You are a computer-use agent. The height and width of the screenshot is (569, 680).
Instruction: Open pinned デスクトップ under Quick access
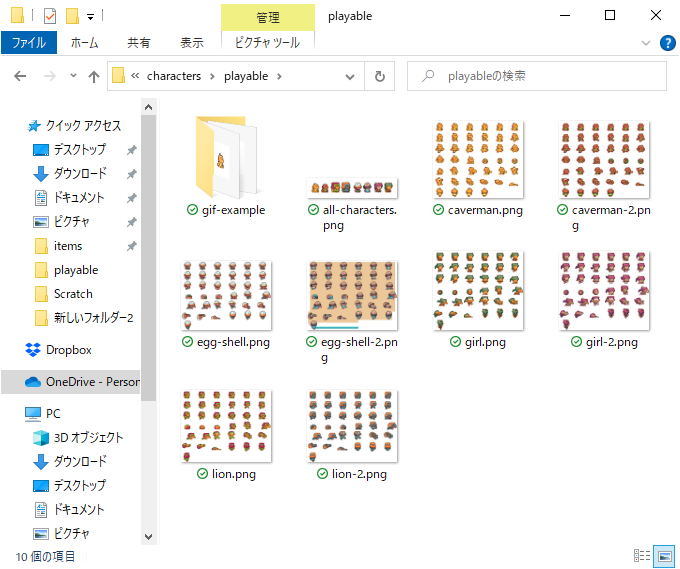point(69,150)
